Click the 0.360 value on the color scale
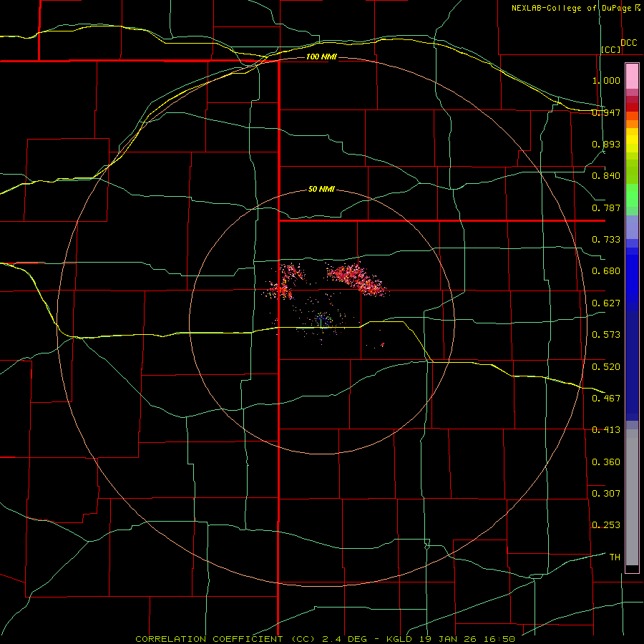 click(x=606, y=462)
